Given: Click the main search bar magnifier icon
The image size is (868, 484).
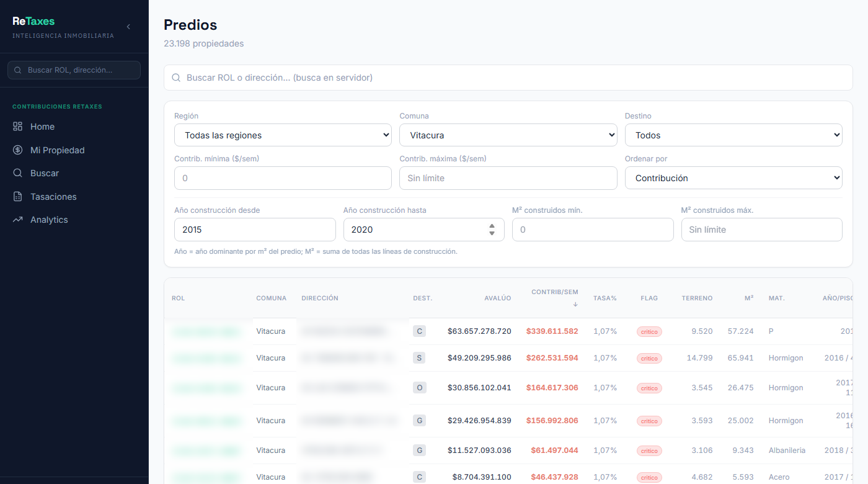Looking at the screenshot, I should (176, 78).
